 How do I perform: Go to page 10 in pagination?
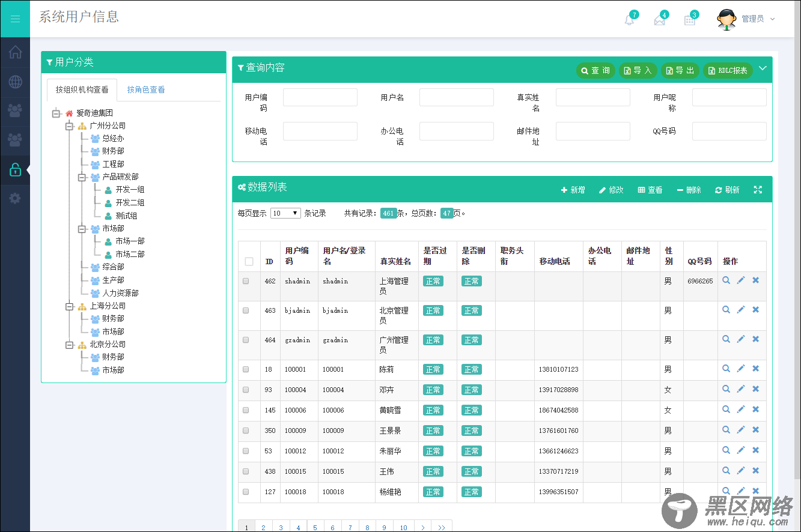pyautogui.click(x=403, y=528)
